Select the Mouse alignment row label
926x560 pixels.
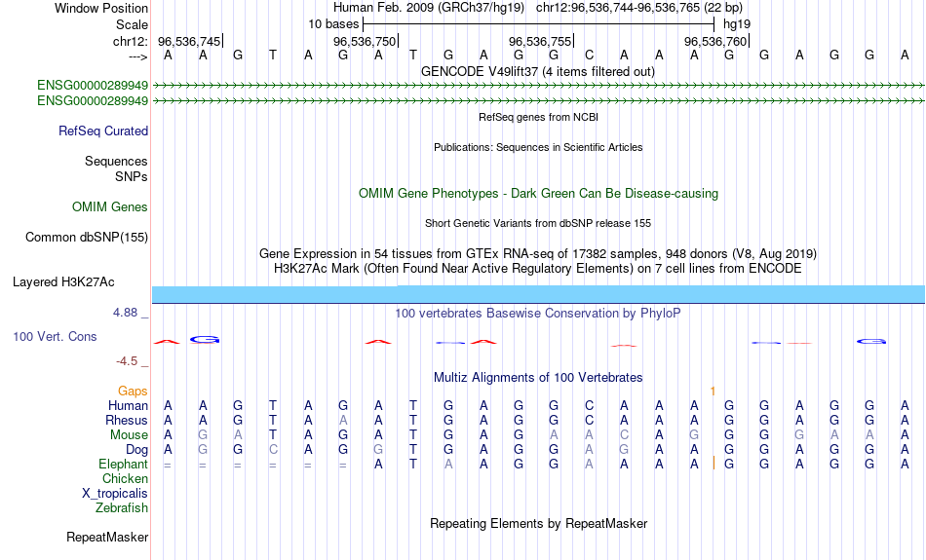130,435
